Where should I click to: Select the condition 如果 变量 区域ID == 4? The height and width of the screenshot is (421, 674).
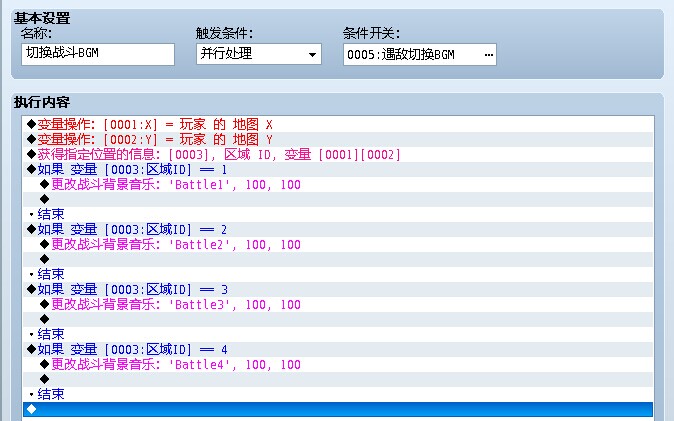tap(338, 350)
